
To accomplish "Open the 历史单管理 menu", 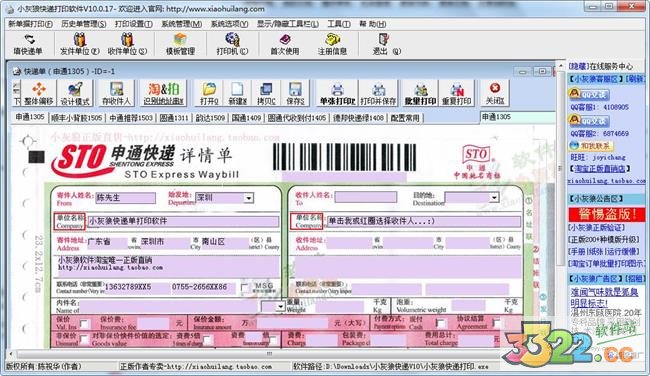I will 83,24.
